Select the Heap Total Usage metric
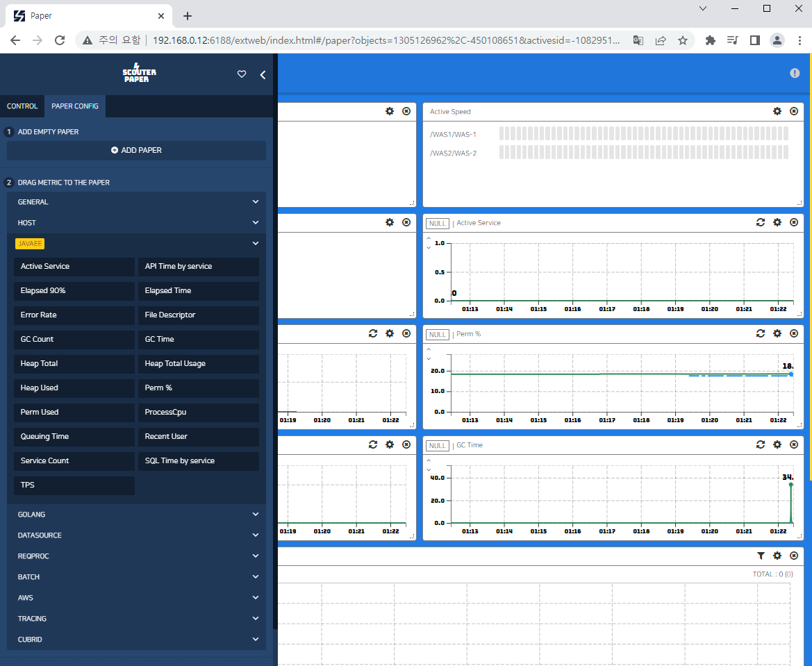 pyautogui.click(x=199, y=363)
